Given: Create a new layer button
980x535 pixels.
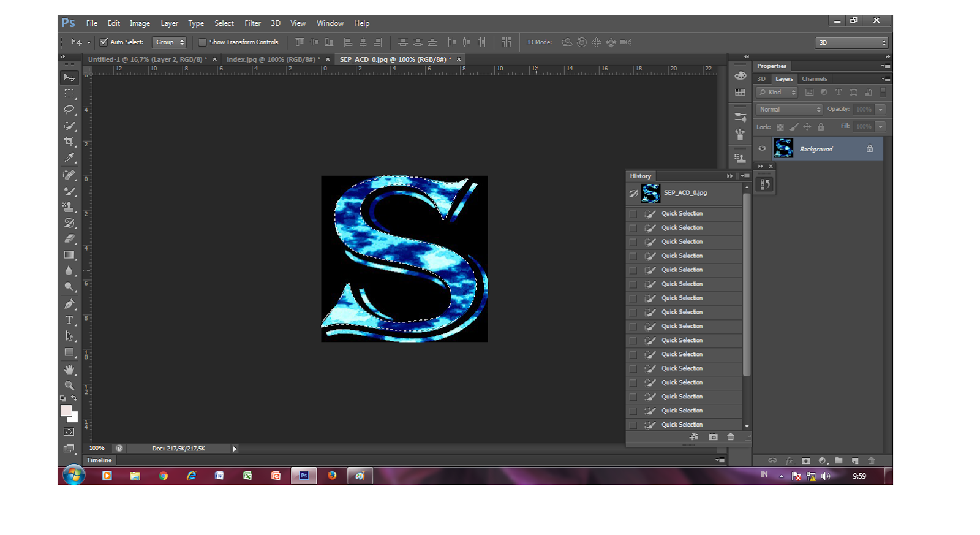Looking at the screenshot, I should click(x=855, y=461).
